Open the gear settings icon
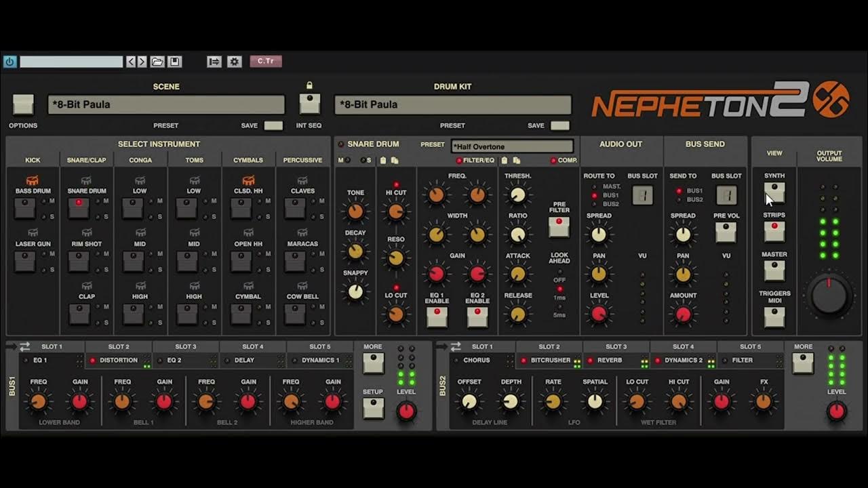The width and height of the screenshot is (868, 488). coord(235,62)
